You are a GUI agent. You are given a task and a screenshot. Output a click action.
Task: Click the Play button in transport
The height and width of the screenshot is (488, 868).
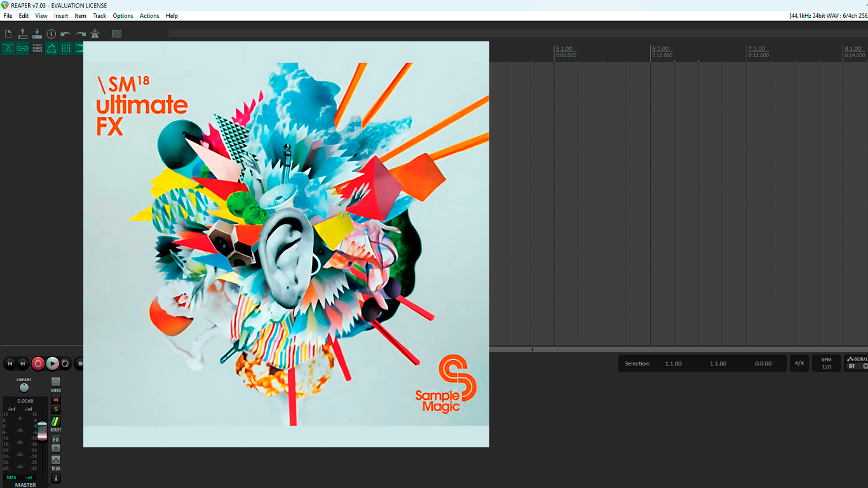(x=53, y=363)
